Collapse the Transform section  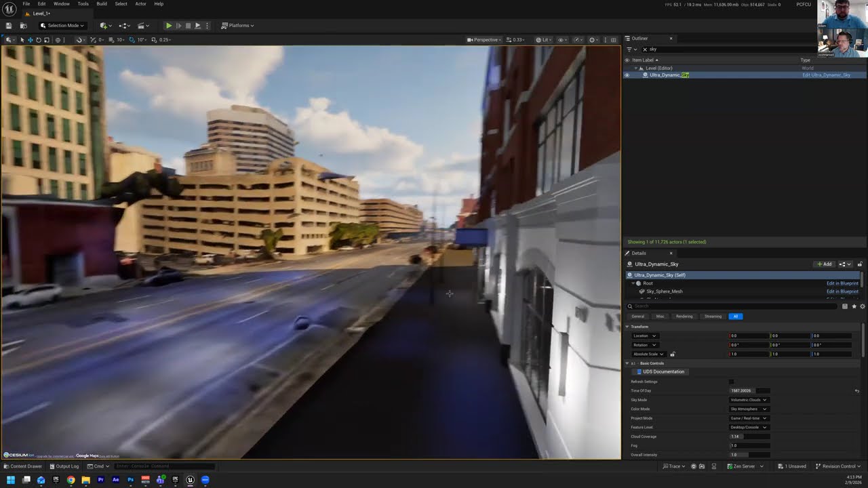[x=627, y=327]
